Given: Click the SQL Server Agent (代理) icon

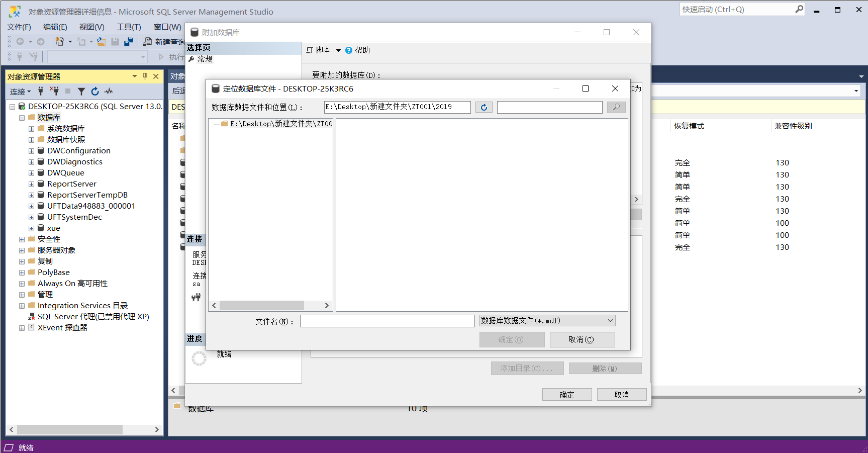Looking at the screenshot, I should (x=31, y=316).
